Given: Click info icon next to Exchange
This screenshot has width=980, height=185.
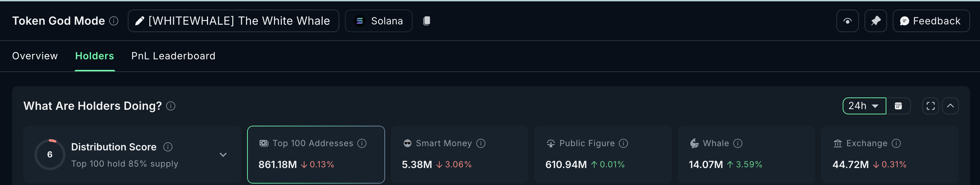Looking at the screenshot, I should (896, 143).
